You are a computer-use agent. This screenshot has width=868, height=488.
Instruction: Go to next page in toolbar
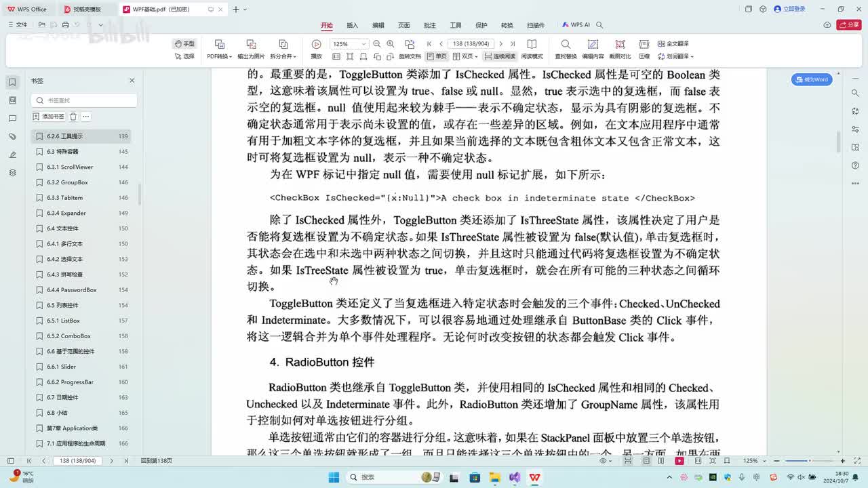point(501,44)
